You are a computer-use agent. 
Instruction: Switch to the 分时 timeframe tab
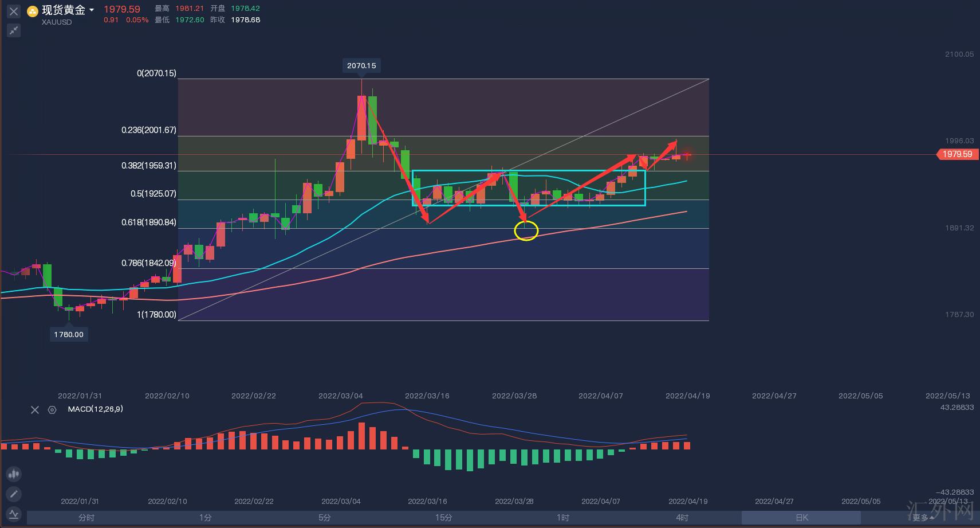pos(86,518)
